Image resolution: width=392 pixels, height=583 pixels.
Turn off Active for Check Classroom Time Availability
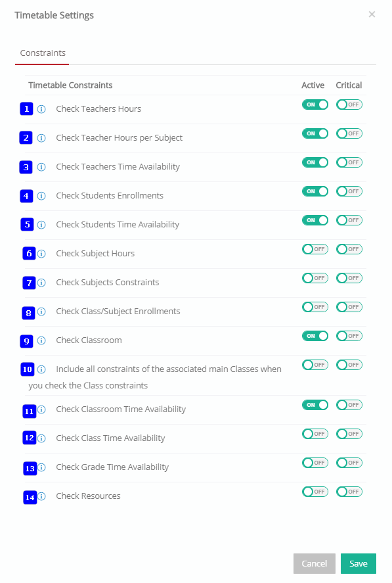tap(315, 405)
